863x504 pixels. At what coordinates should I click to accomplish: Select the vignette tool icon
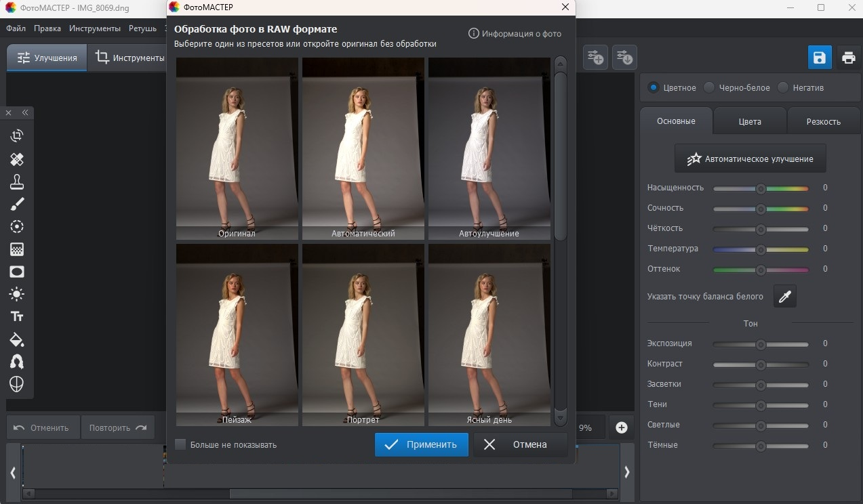click(x=17, y=272)
